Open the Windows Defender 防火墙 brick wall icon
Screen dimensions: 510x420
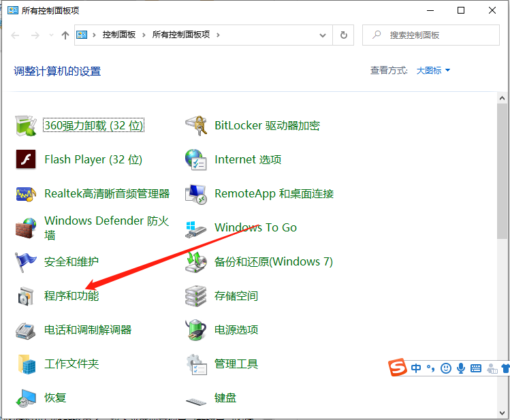point(26,227)
